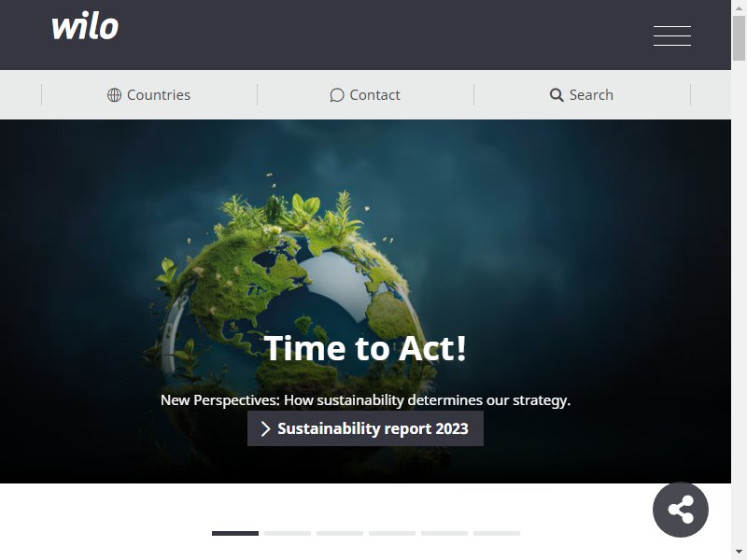The width and height of the screenshot is (747, 560).
Task: Click the magnifying glass Search icon
Action: point(557,95)
